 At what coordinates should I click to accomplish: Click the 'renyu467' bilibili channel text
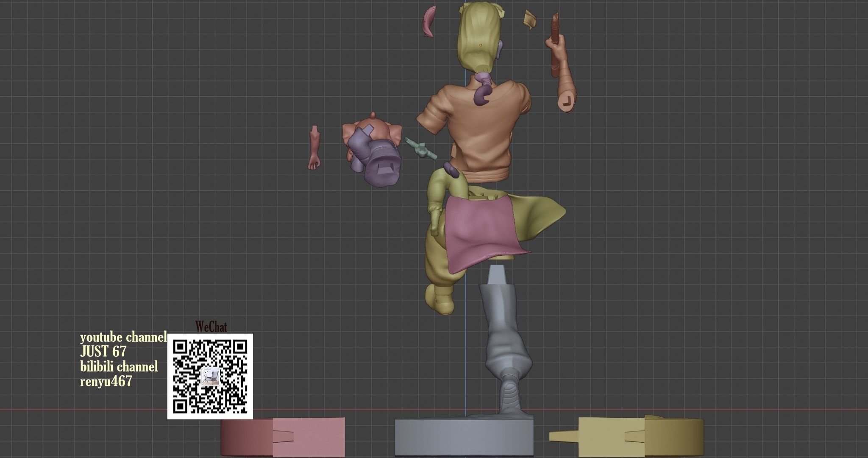106,381
